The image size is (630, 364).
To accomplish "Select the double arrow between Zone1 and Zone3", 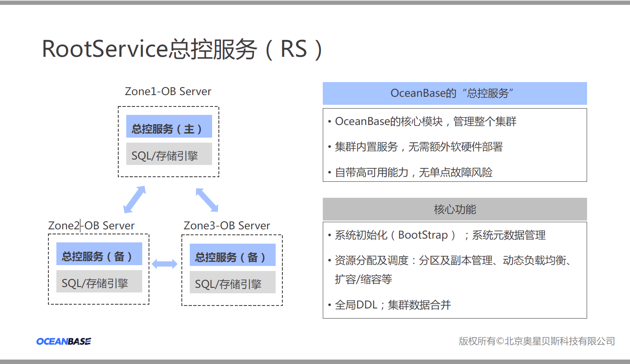I will [207, 200].
